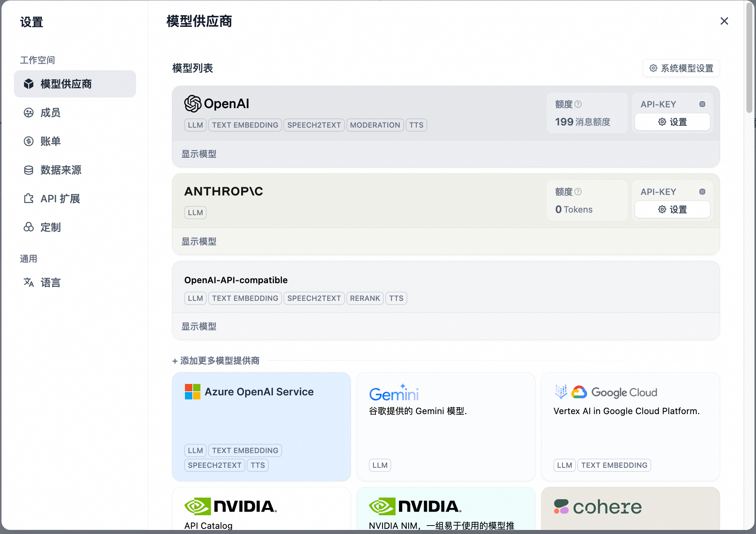Click RERANK tag on OpenAI-API-compatible card
Viewport: 756px width, 534px height.
click(365, 298)
